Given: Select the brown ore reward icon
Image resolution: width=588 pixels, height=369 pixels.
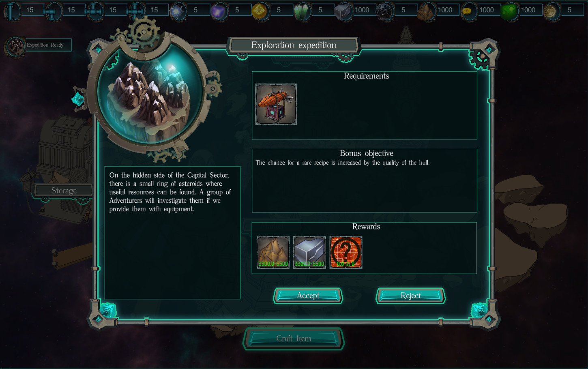Looking at the screenshot, I should pos(273,252).
